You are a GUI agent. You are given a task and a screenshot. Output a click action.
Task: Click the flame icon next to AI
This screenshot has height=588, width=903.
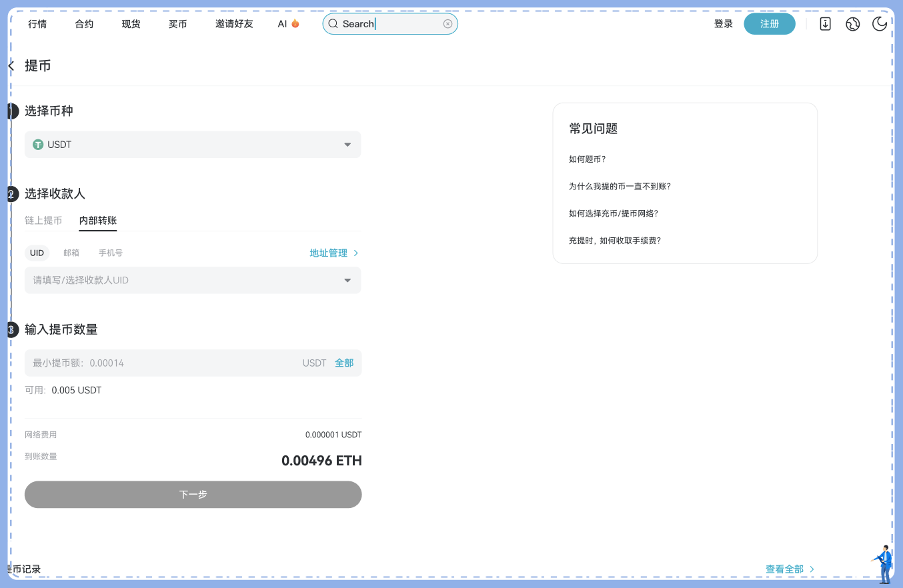pyautogui.click(x=295, y=24)
